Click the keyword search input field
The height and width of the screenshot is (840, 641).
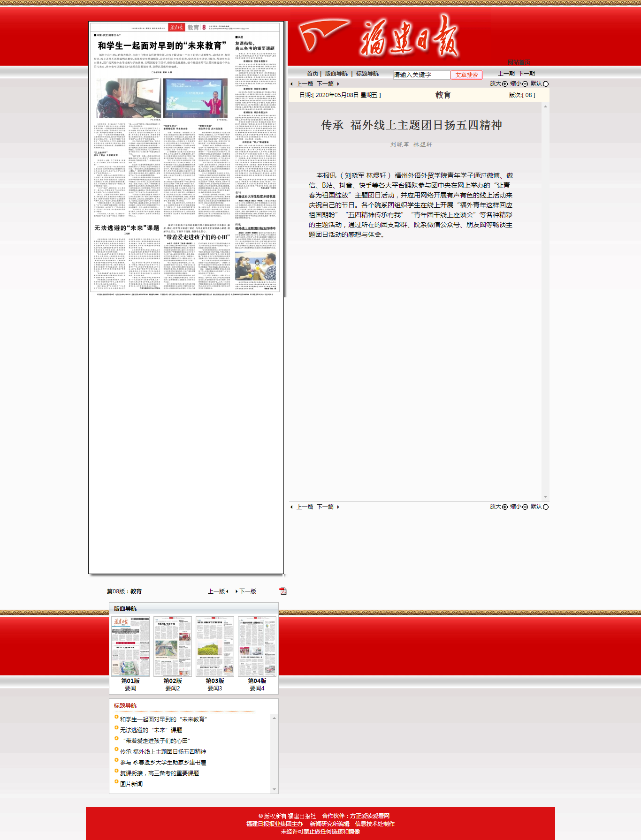click(421, 75)
